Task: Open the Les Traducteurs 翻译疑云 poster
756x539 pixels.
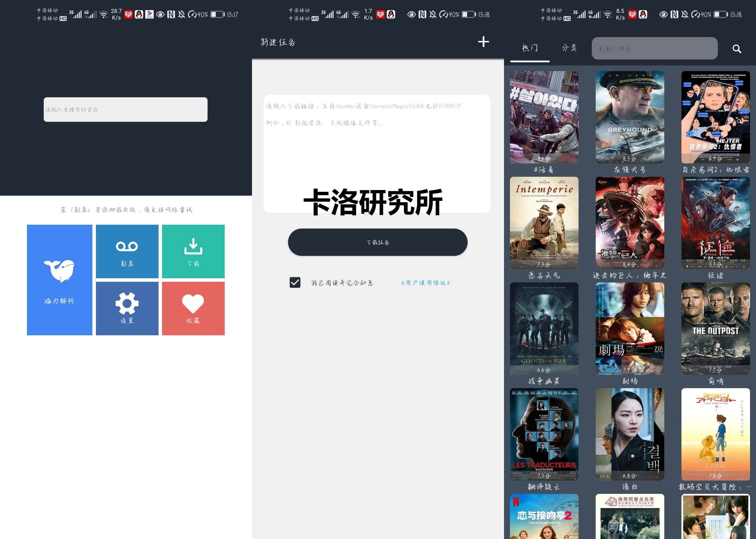Action: (544, 434)
